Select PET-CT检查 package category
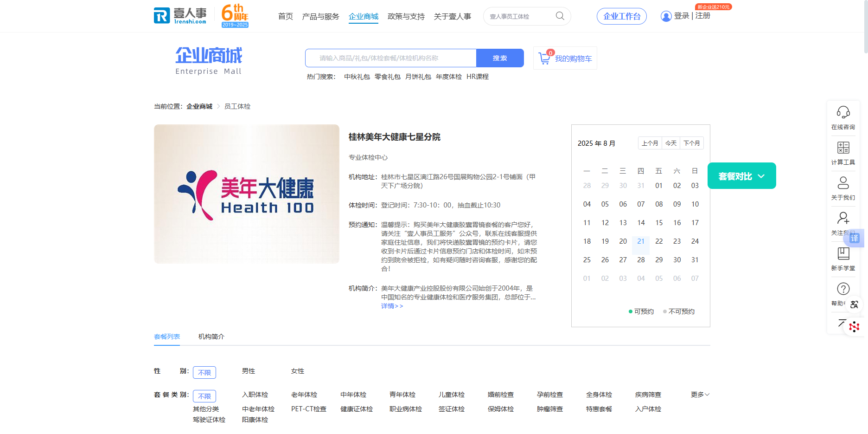This screenshot has height=434, width=868. pos(309,409)
